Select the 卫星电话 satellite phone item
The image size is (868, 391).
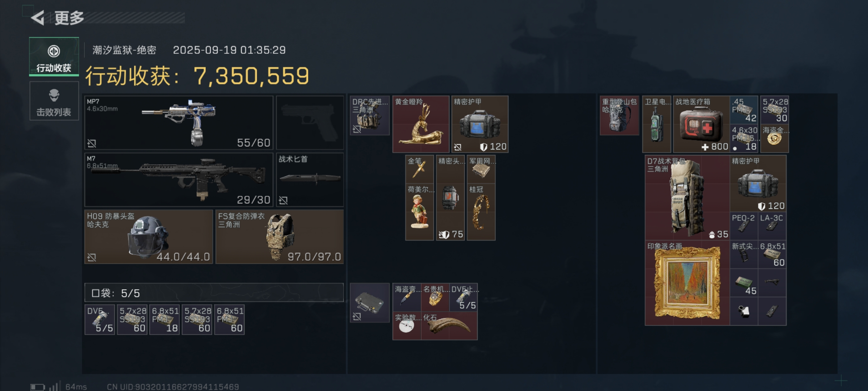pyautogui.click(x=657, y=124)
